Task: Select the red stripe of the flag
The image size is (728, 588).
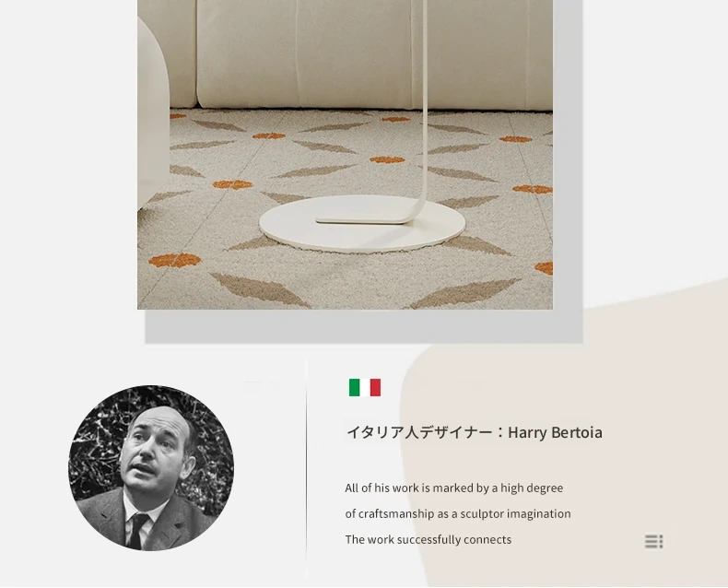Action: pyautogui.click(x=375, y=387)
